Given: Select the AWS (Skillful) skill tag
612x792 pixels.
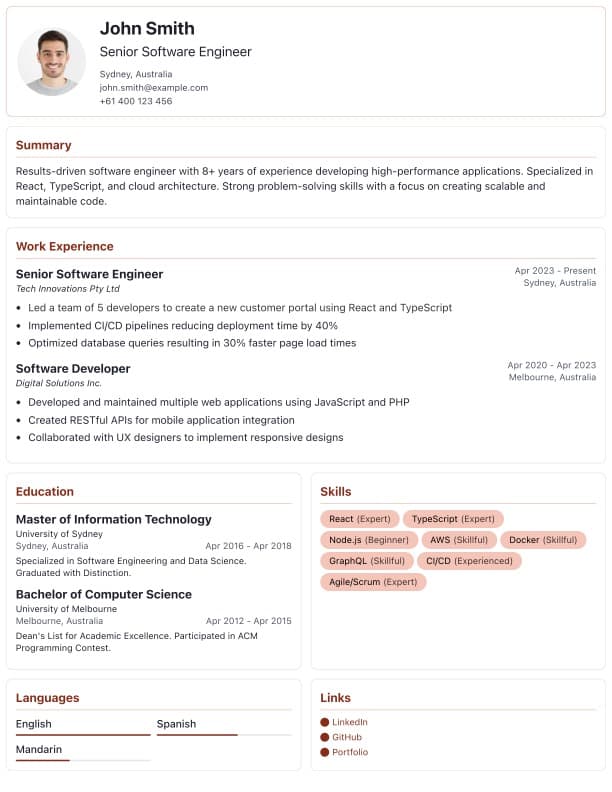Looking at the screenshot, I should tap(459, 540).
